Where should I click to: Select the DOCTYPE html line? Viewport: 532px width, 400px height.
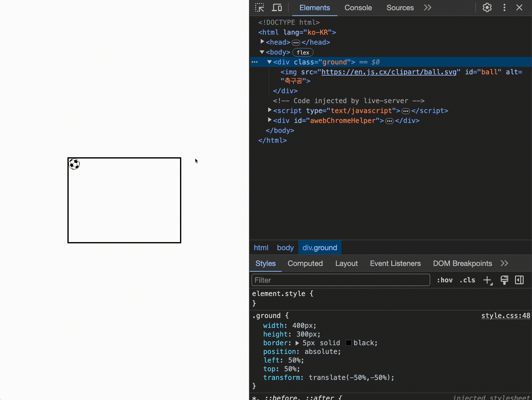[289, 22]
